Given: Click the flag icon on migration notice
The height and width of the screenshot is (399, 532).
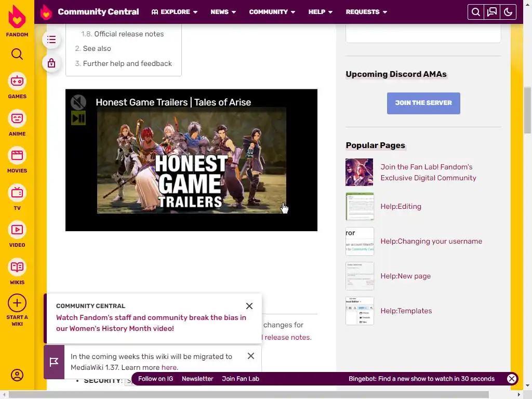Looking at the screenshot, I should (x=54, y=362).
